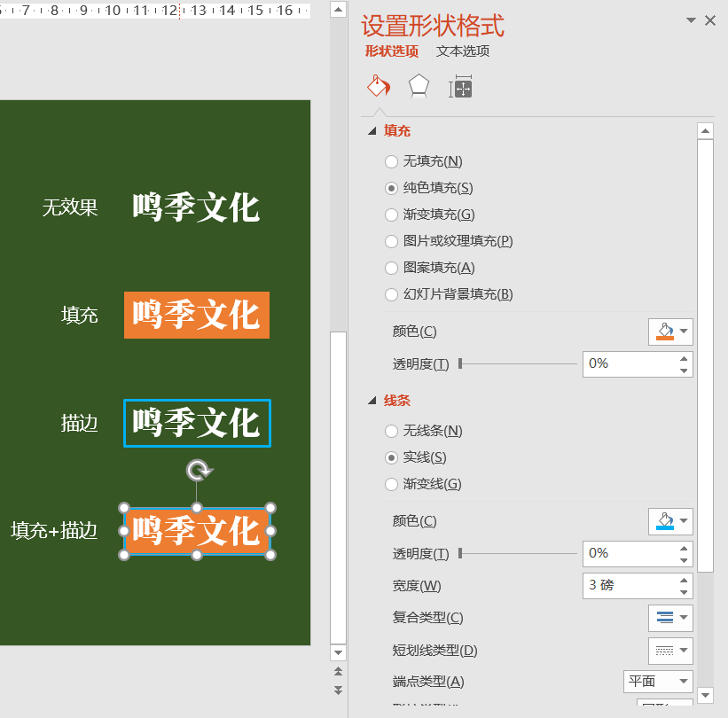
Task: Select 图案填充 radio button
Action: click(x=391, y=268)
